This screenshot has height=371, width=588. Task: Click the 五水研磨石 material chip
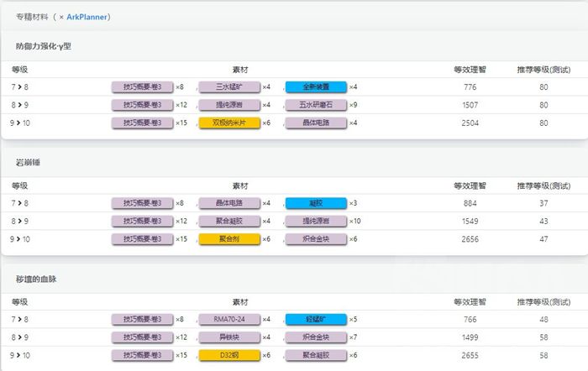[316, 105]
